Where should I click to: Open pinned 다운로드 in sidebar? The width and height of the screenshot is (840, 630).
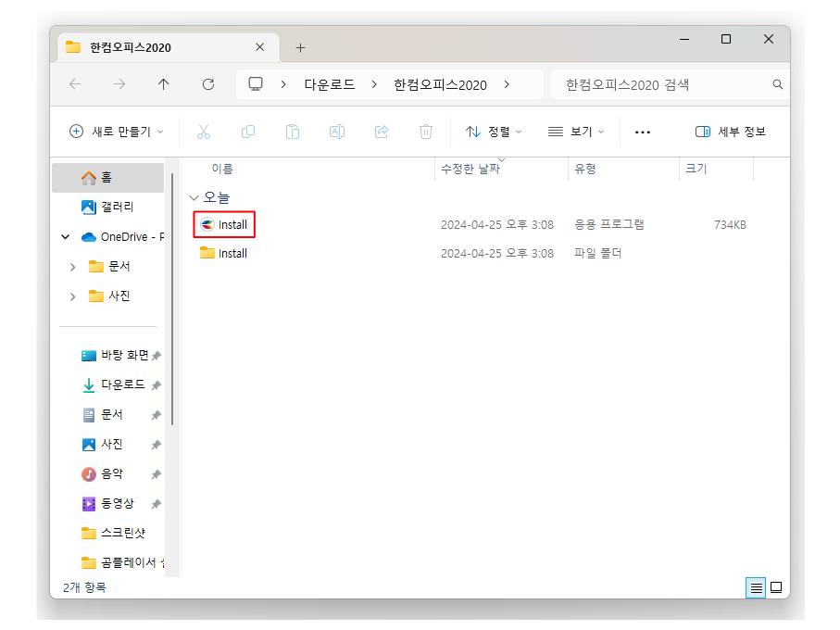(115, 384)
